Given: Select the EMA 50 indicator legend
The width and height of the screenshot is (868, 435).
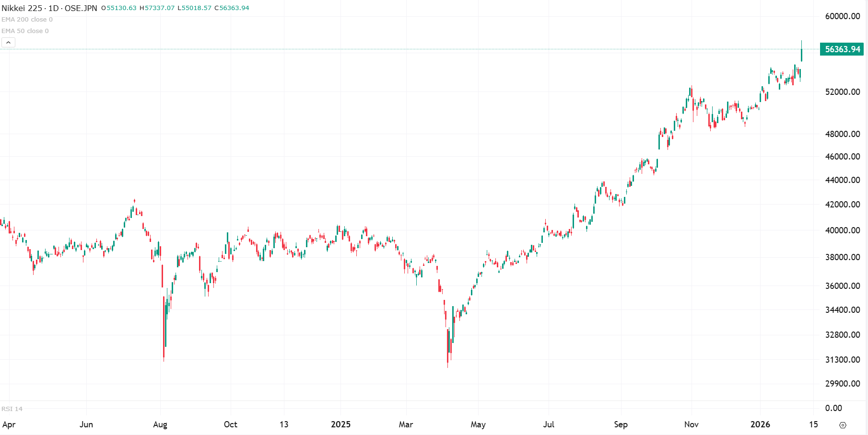Looking at the screenshot, I should 25,31.
